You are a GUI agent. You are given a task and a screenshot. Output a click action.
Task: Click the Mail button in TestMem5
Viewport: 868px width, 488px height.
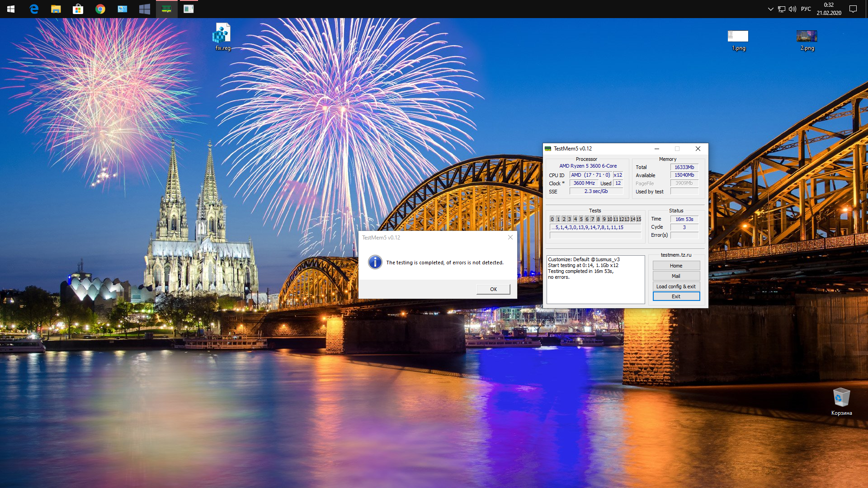676,276
